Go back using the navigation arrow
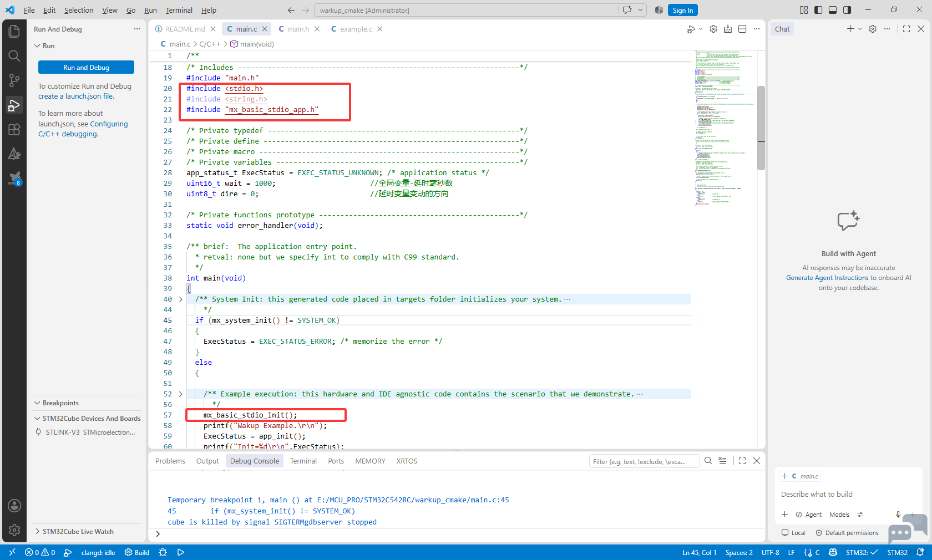Viewport: 932px width, 560px height. (x=291, y=10)
